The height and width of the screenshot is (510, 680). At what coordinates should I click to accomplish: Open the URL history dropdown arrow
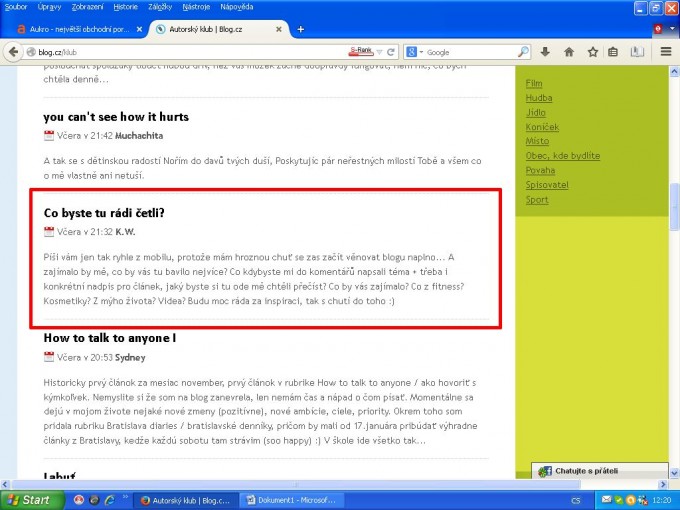(378, 52)
